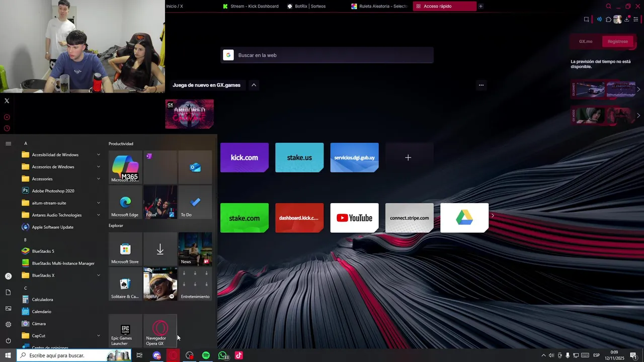Open Pictures icon in Start sidebar

click(8, 309)
